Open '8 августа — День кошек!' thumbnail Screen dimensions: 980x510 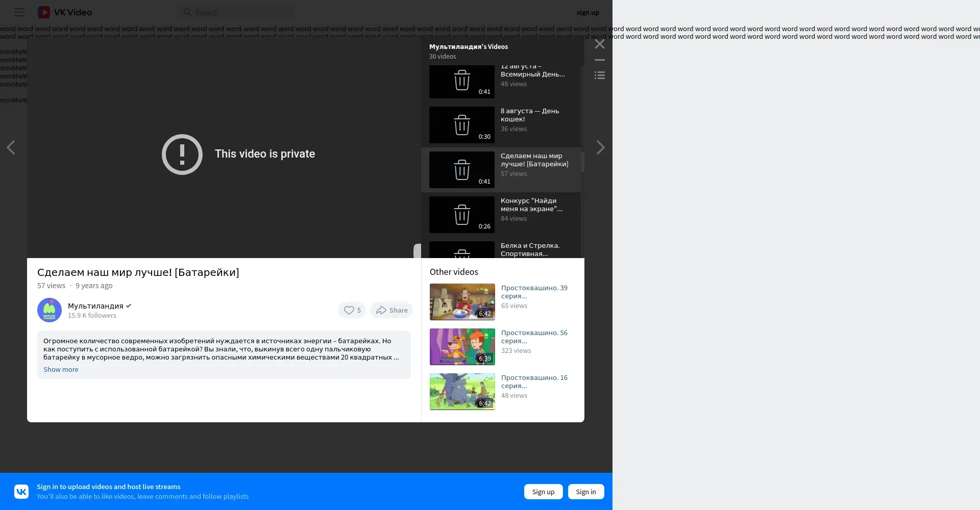click(462, 125)
